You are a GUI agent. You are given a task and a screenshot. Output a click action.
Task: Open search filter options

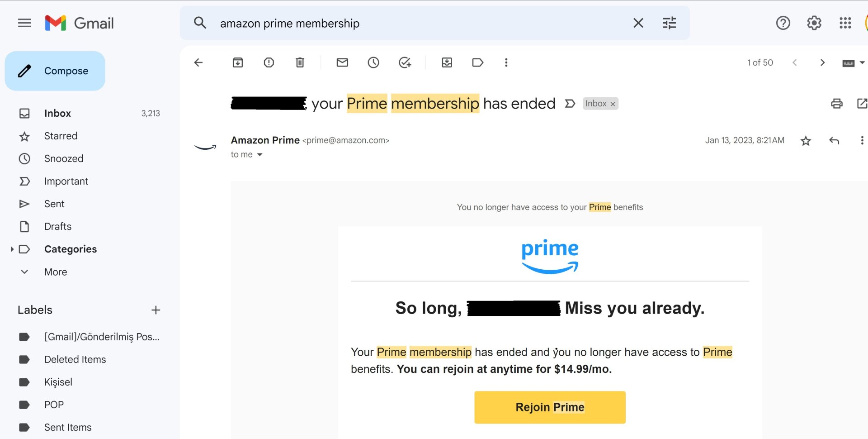pyautogui.click(x=669, y=23)
